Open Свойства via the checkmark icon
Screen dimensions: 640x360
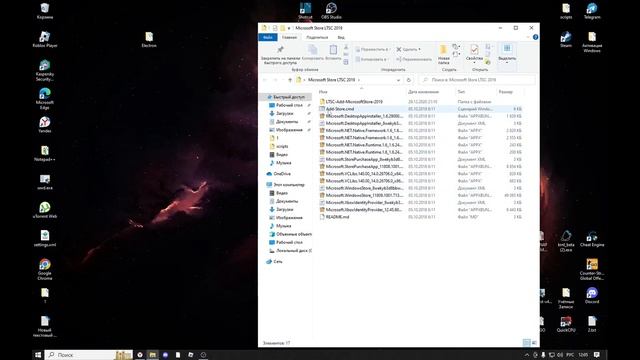[474, 50]
